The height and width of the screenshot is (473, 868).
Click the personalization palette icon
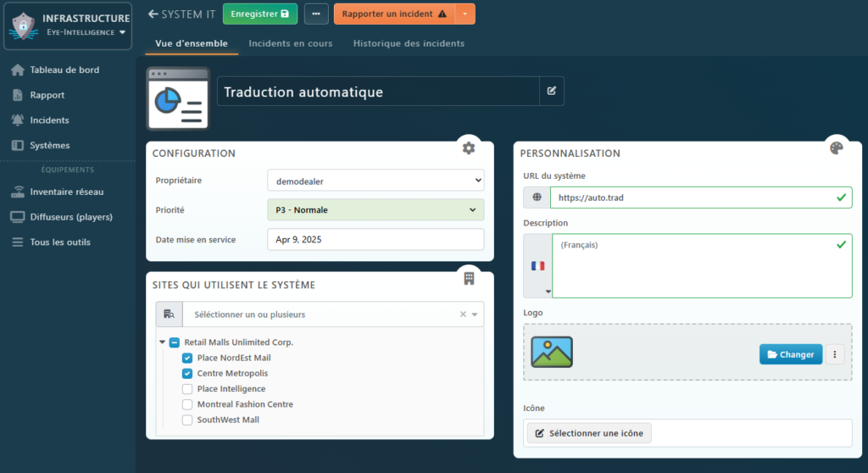coord(836,147)
